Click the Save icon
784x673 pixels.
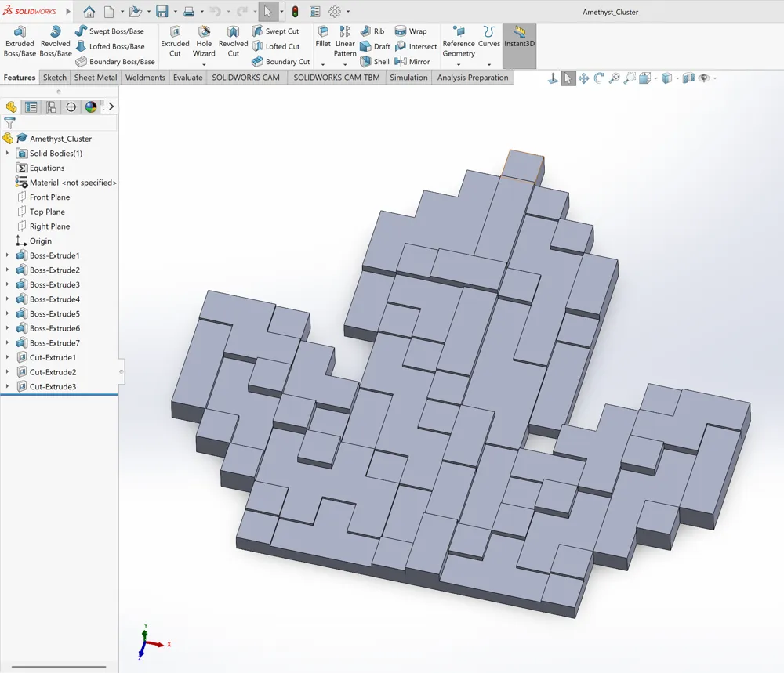162,11
